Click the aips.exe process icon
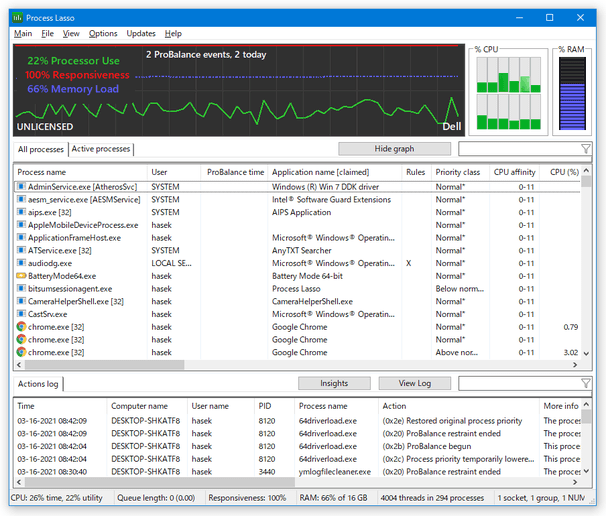The height and width of the screenshot is (516, 606). pyautogui.click(x=21, y=212)
